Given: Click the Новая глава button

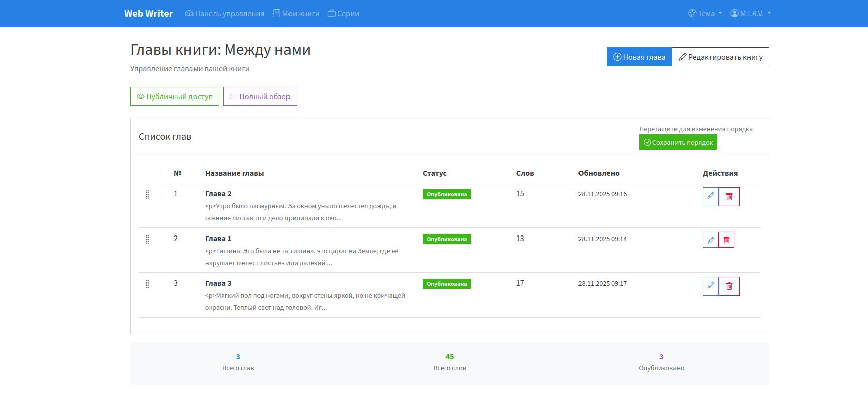Looking at the screenshot, I should click(x=639, y=57).
